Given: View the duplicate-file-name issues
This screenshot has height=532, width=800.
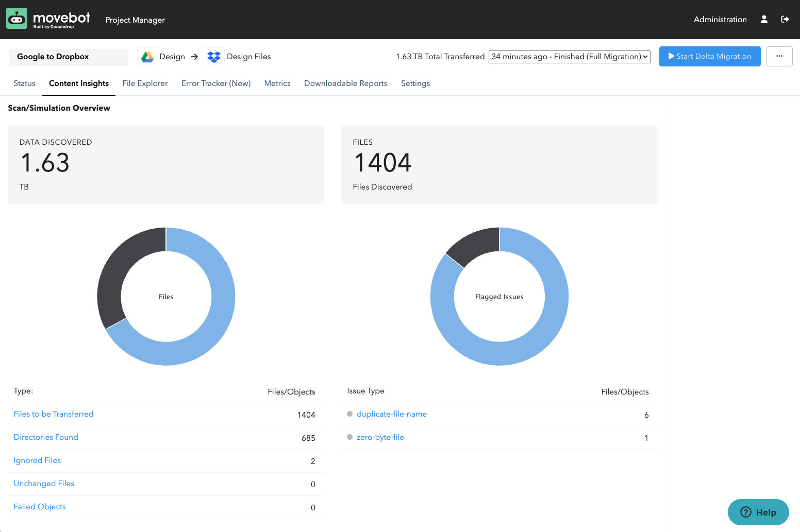Looking at the screenshot, I should (x=392, y=414).
